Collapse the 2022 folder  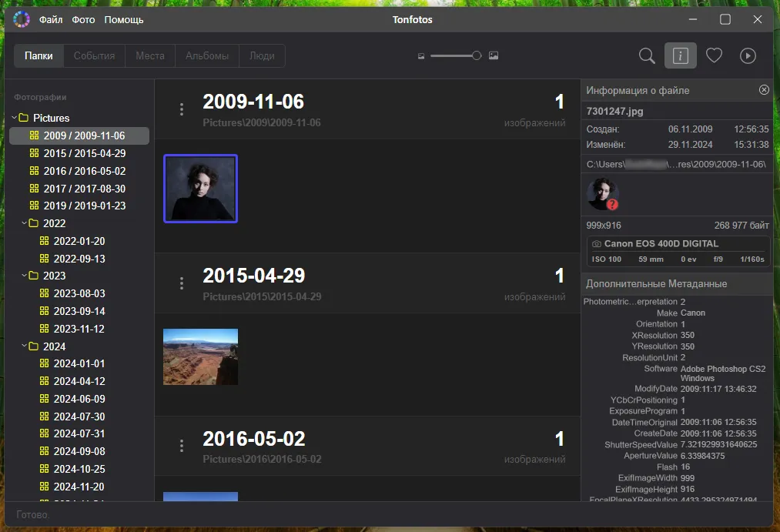24,223
